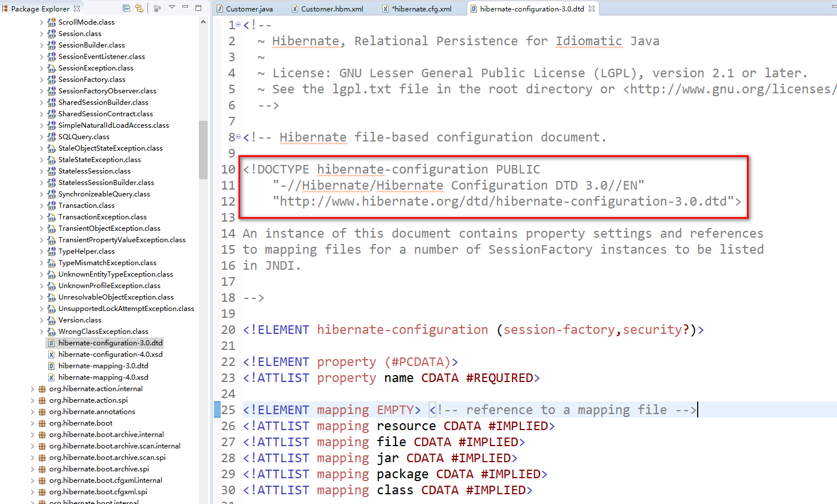Viewport: 837px width, 504px height.
Task: Select StaleObjectStateException.class in the tree
Action: (x=111, y=148)
